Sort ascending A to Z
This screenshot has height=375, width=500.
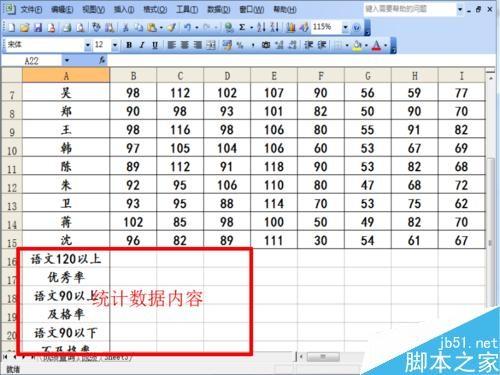[x=261, y=27]
